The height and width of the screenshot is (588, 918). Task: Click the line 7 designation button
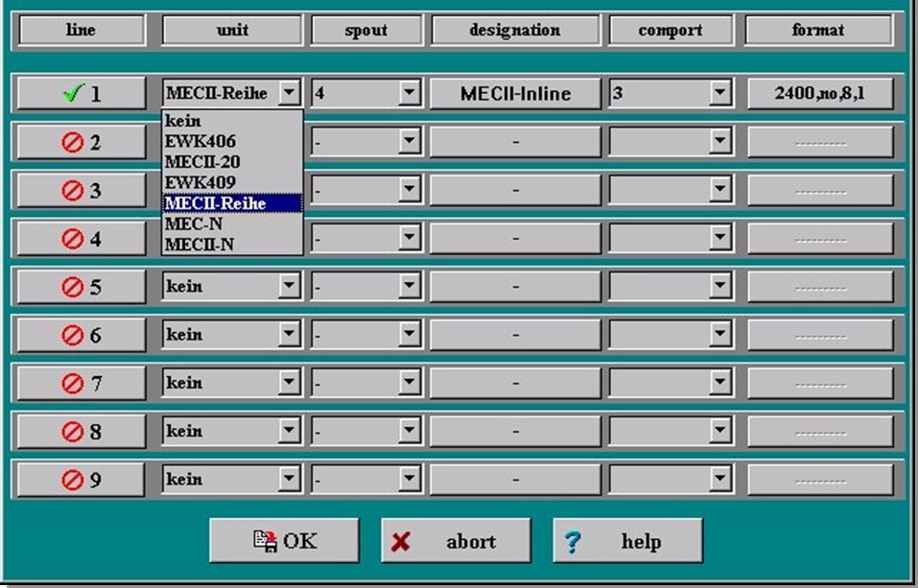[515, 383]
